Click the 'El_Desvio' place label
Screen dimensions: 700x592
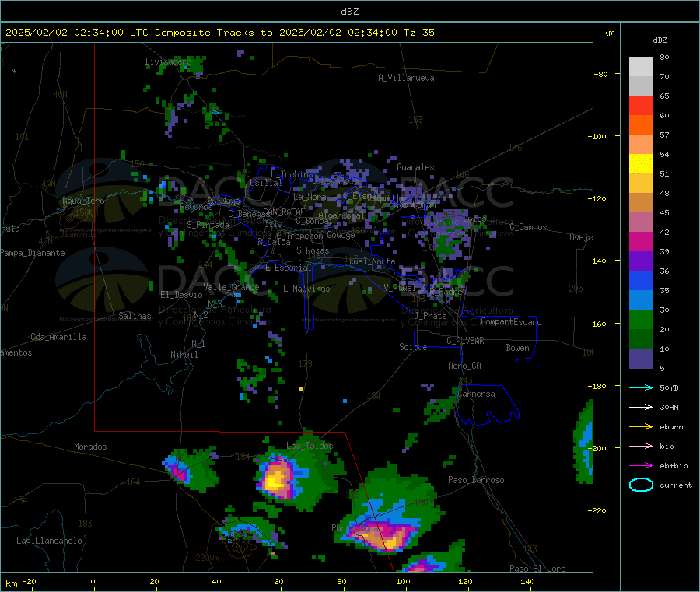click(182, 295)
